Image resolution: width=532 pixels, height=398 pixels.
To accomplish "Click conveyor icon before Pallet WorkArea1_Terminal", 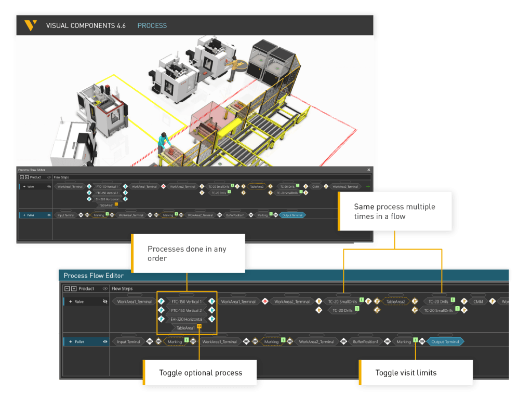I will (x=193, y=342).
